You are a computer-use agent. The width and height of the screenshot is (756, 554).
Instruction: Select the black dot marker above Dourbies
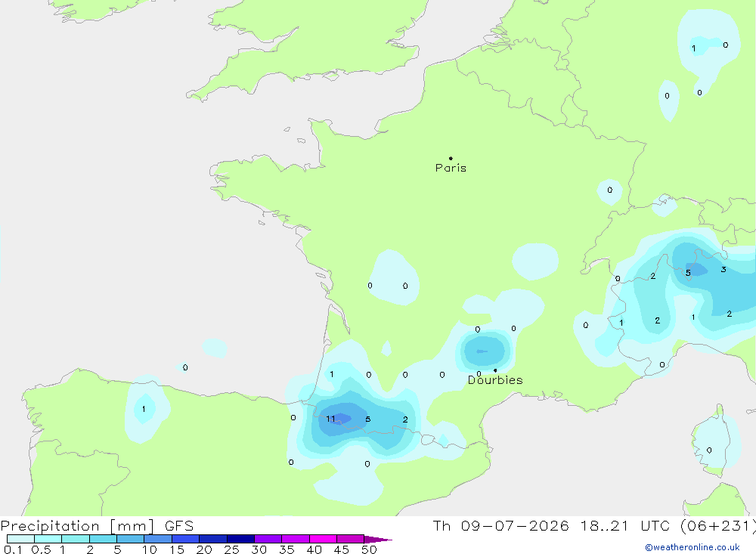click(495, 370)
